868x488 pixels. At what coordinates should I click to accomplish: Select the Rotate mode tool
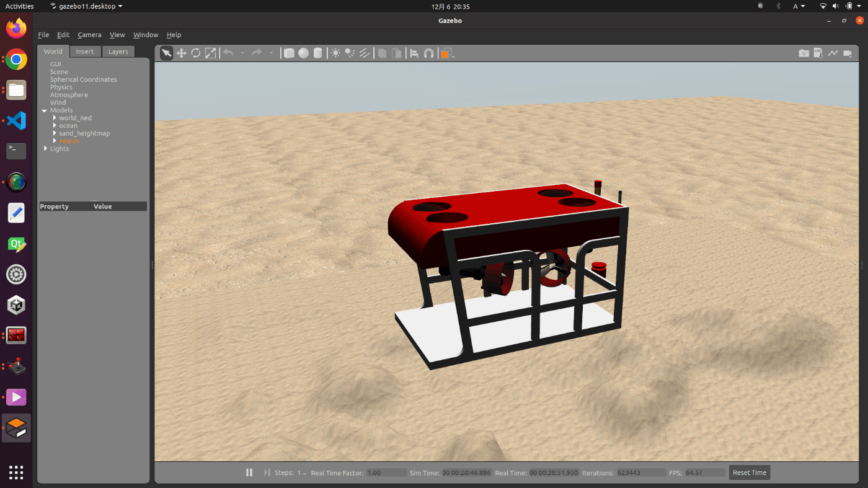tap(196, 53)
